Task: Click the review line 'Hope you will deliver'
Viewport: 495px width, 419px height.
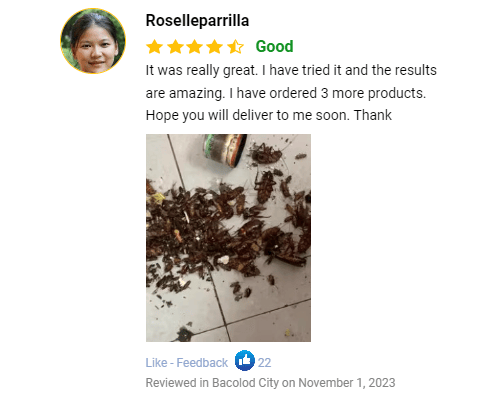Action: [x=269, y=115]
